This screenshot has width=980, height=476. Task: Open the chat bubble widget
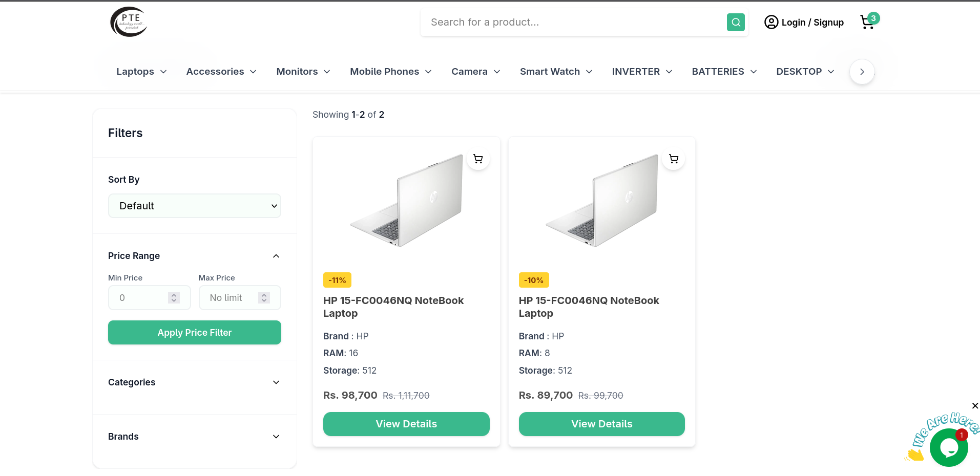[949, 448]
